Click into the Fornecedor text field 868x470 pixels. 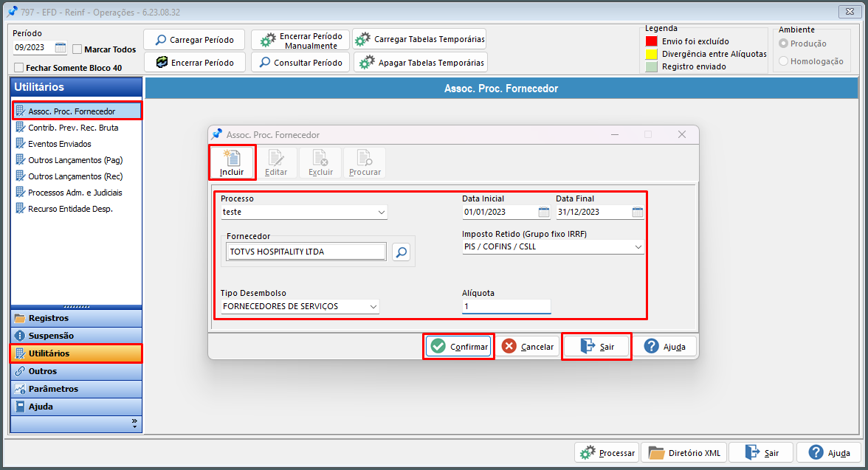coord(306,252)
